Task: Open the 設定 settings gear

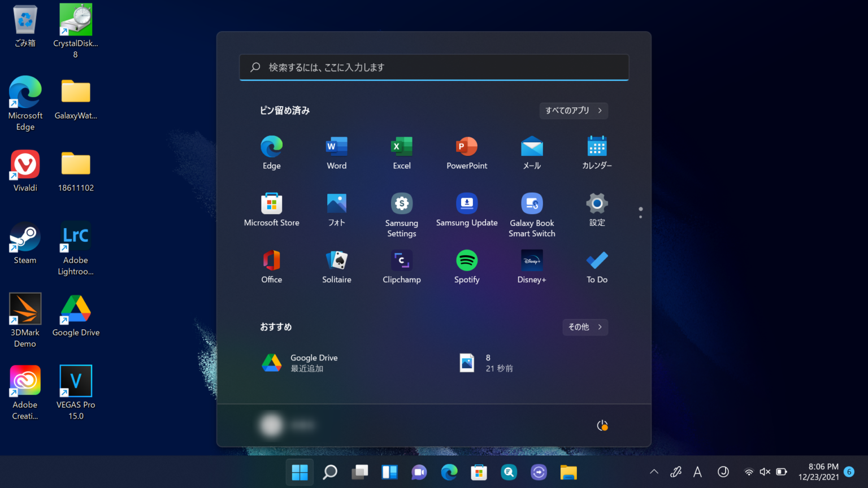Action: pyautogui.click(x=596, y=209)
